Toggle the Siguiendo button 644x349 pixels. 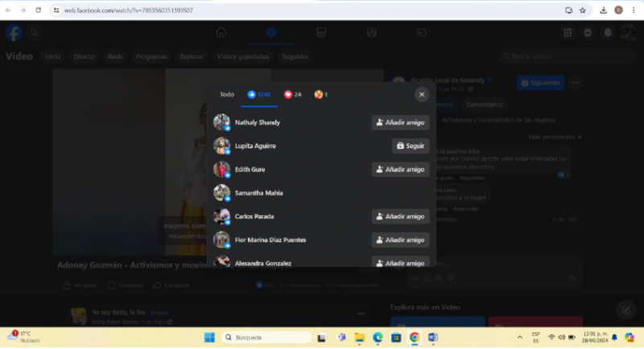pos(540,83)
